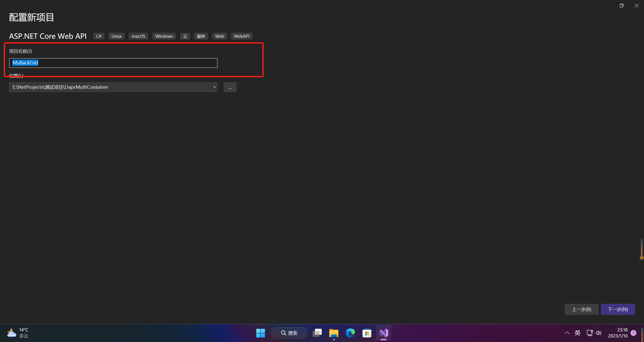Click the 配置新项目 heading
The width and height of the screenshot is (644, 342).
click(31, 17)
